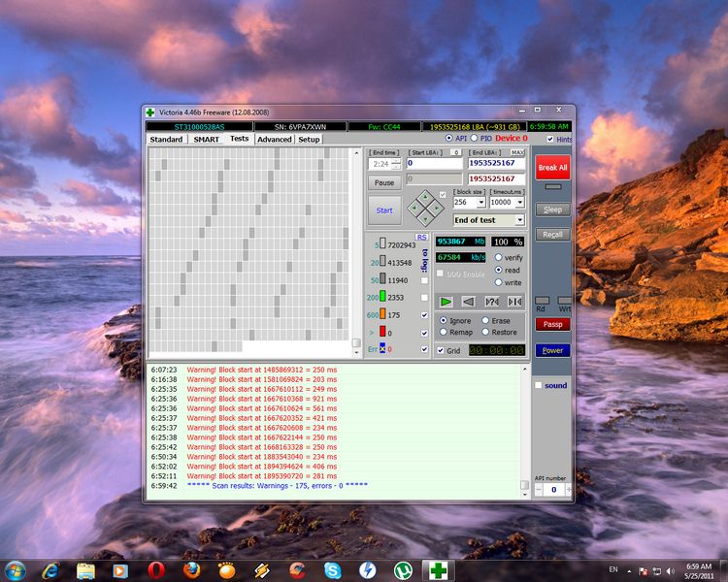This screenshot has height=582, width=728.
Task: Switch to the SMART tab
Action: [x=206, y=140]
